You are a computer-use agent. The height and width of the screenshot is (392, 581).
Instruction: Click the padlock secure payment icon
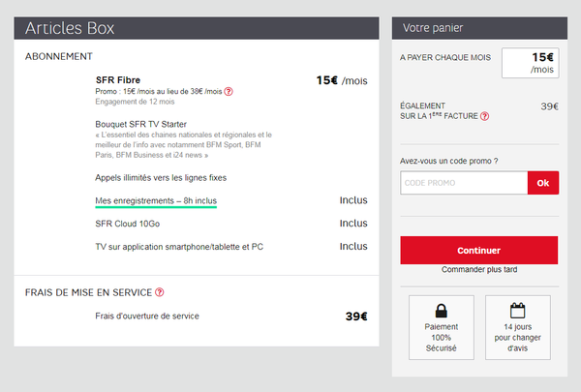pos(441,311)
